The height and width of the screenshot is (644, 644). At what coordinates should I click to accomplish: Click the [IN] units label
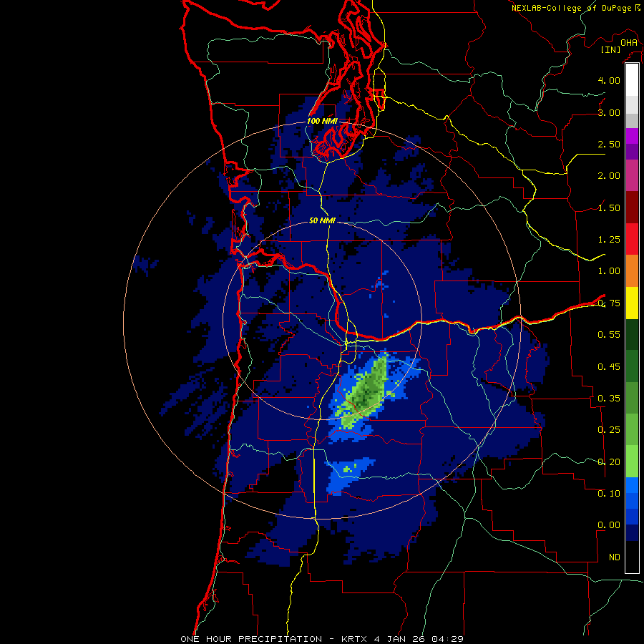pos(610,49)
